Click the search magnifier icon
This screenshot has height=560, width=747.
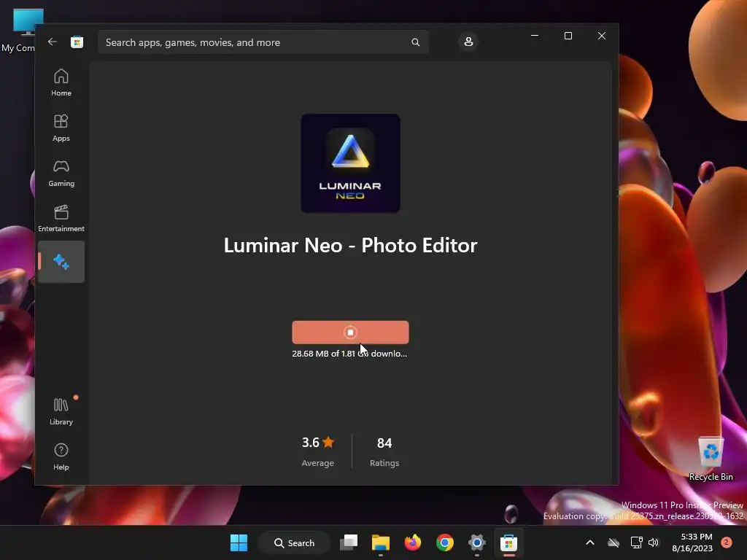point(415,42)
